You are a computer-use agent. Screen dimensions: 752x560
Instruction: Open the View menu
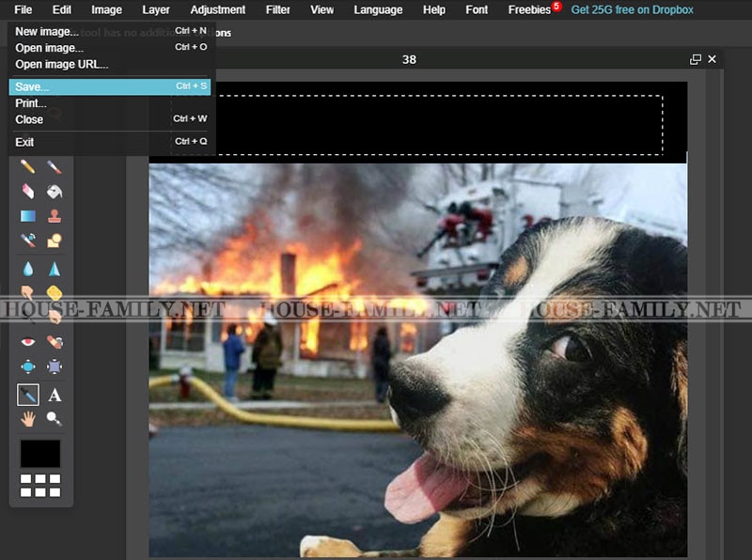click(321, 9)
